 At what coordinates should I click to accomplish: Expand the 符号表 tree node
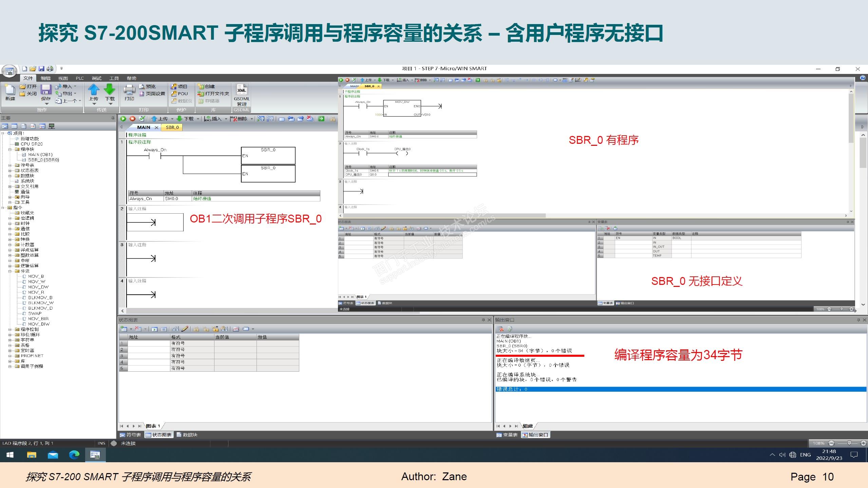tap(10, 165)
